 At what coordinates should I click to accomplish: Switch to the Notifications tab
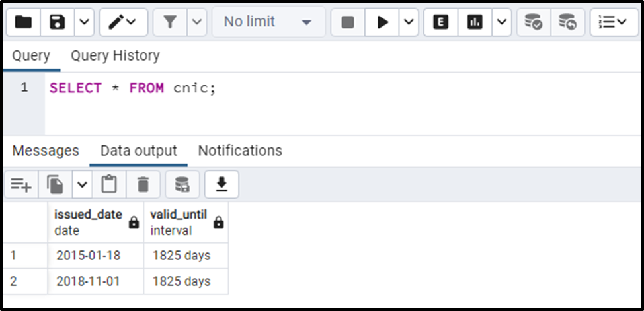(x=240, y=151)
